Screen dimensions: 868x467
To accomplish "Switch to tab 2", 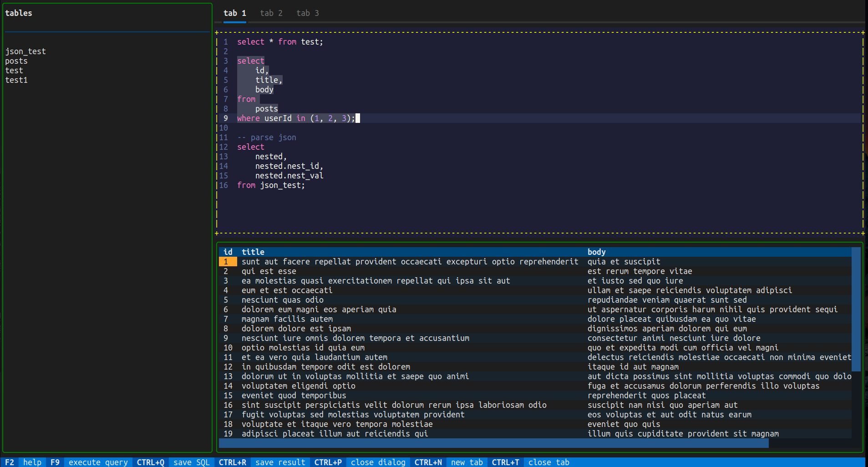I will pyautogui.click(x=271, y=13).
